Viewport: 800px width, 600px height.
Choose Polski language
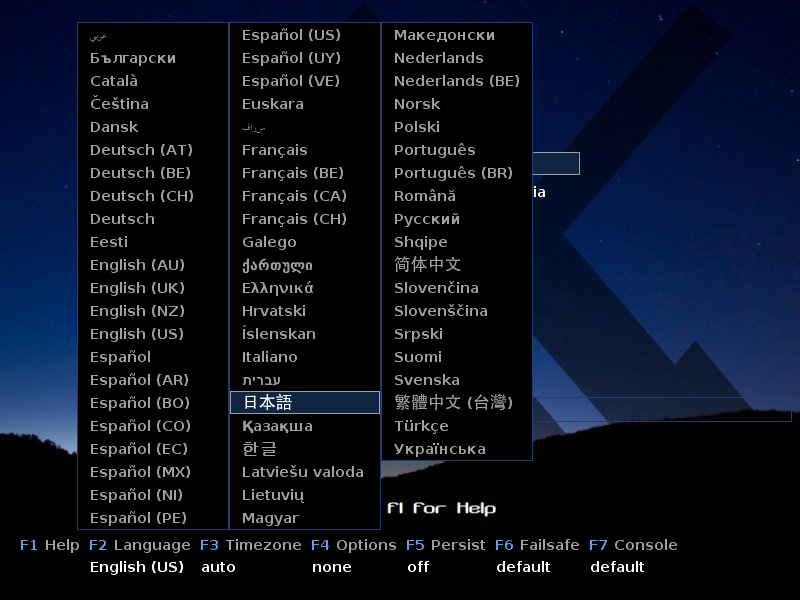pyautogui.click(x=417, y=127)
